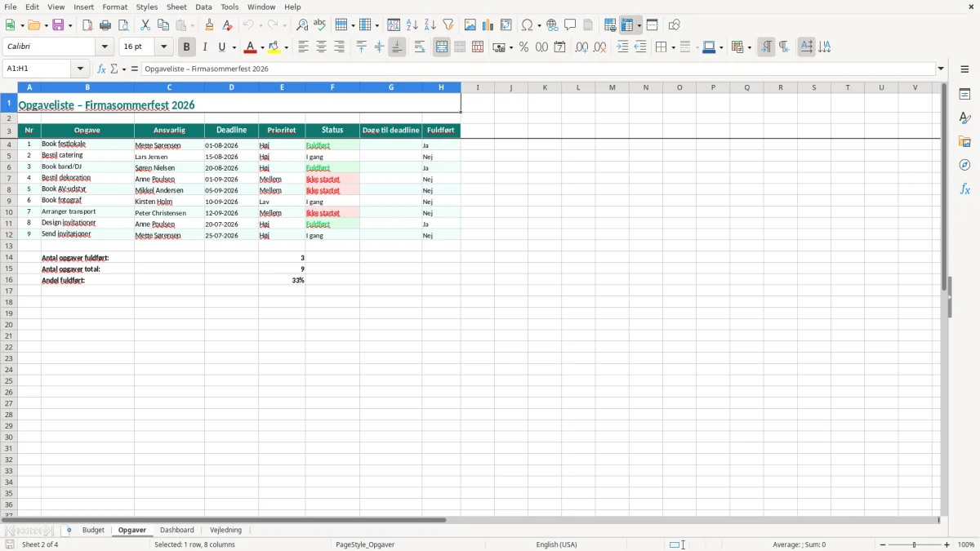This screenshot has width=980, height=551.
Task: Toggle Center Horizontally alignment
Action: 321,47
